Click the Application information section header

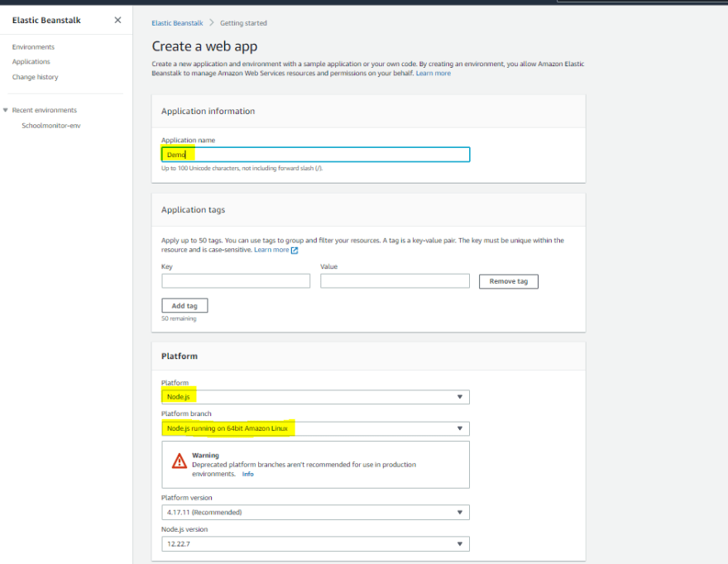click(x=208, y=112)
